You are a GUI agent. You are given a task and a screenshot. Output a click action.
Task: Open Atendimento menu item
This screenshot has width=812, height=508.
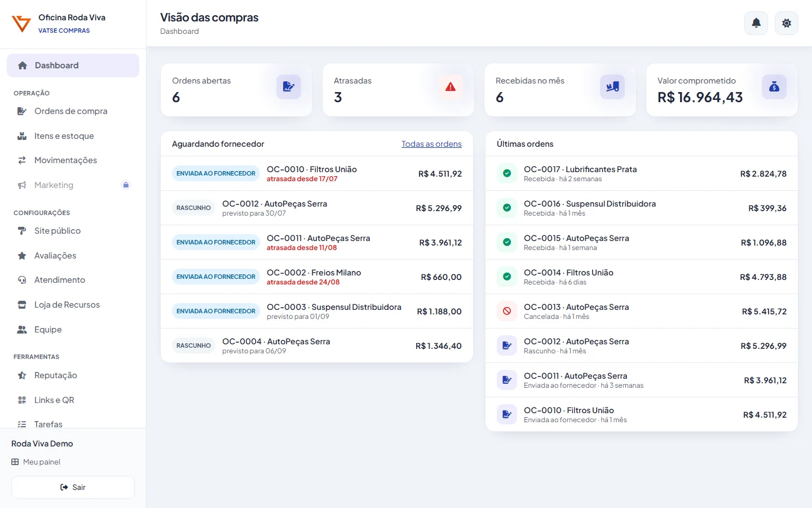73,280
